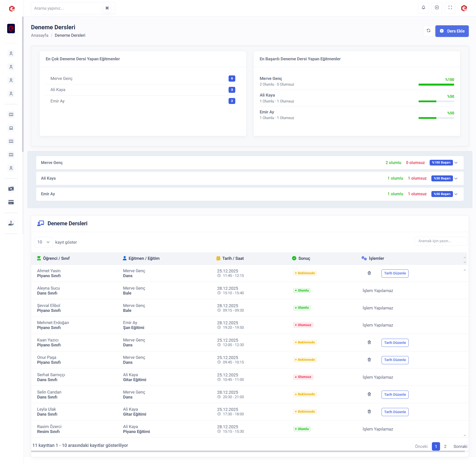Click the trash icon in the Leyla Ulak row
The width and height of the screenshot is (476, 464).
click(369, 412)
